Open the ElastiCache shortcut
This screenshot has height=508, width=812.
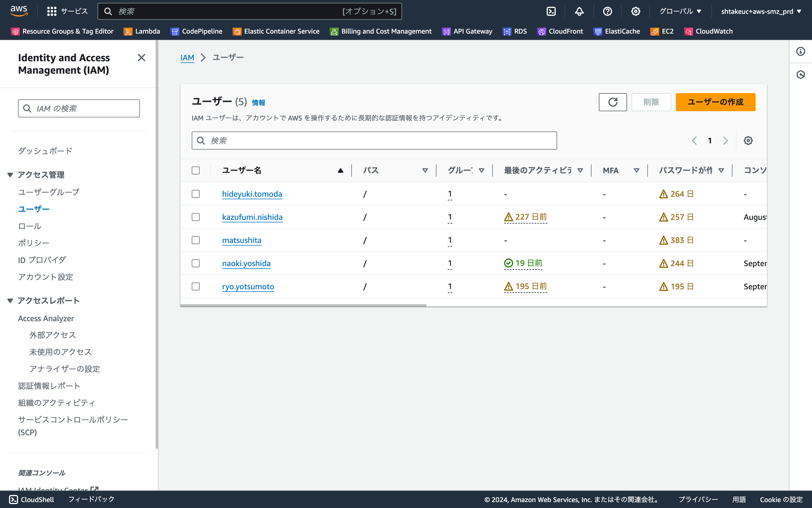tap(617, 31)
